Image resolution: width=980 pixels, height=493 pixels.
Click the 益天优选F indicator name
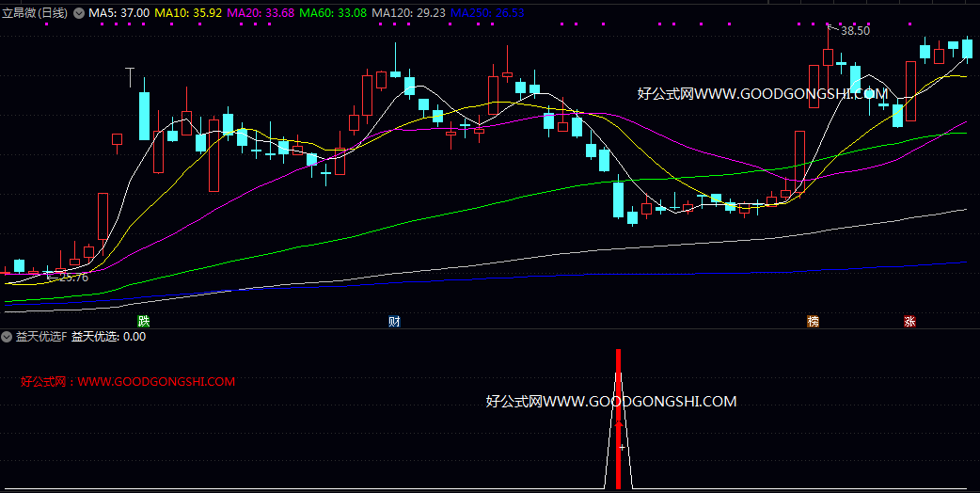(40, 337)
